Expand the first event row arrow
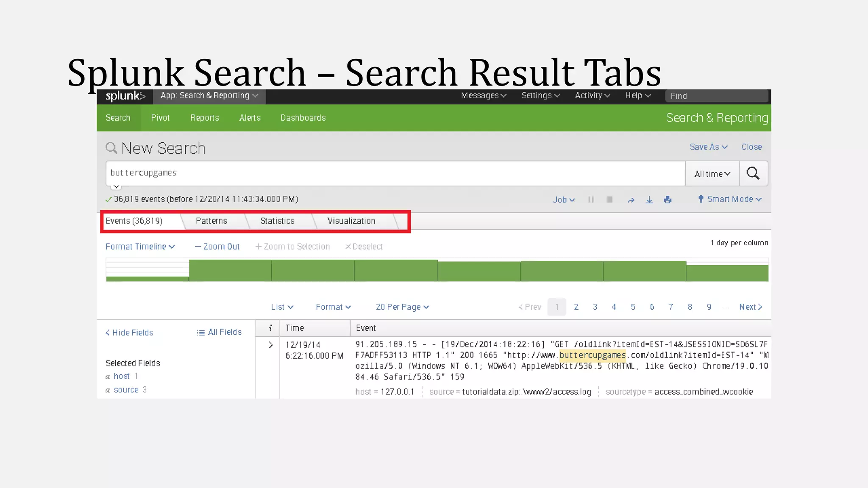This screenshot has height=488, width=868. 270,345
